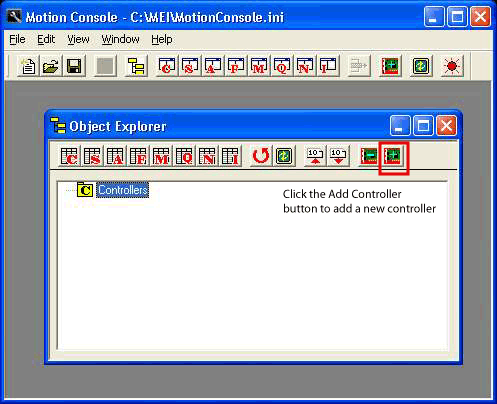Open the Motor summary (M) toolbar icon

coord(259,66)
